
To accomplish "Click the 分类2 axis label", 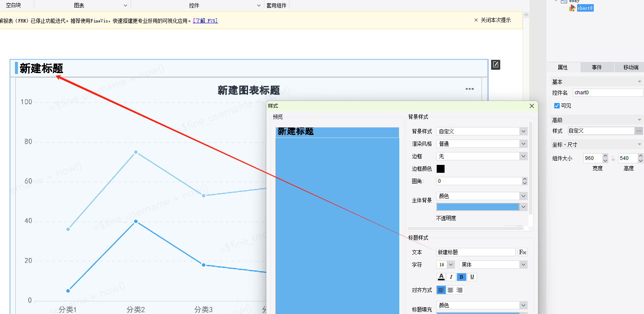I will click(135, 309).
